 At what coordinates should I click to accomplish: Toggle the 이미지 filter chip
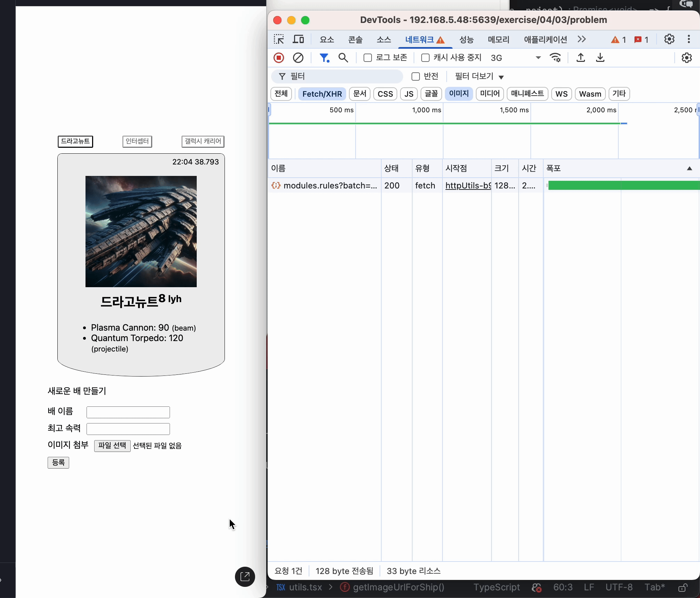(459, 94)
